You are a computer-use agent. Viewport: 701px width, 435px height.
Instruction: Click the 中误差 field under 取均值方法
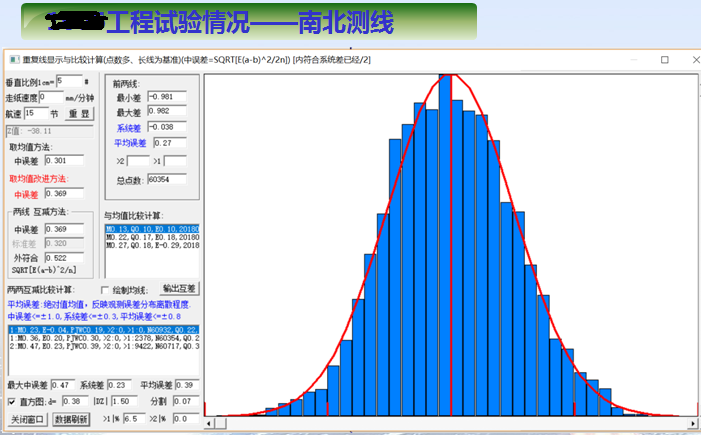click(64, 160)
